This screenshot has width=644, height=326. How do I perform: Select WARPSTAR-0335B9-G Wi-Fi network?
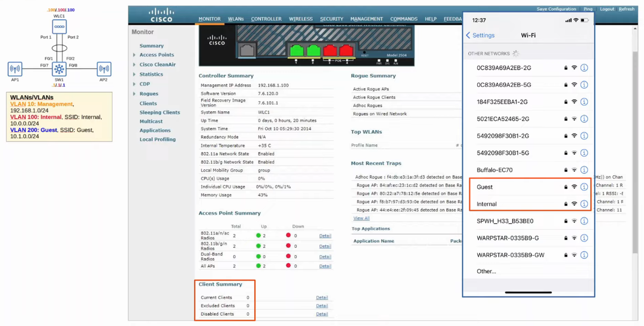coord(507,238)
